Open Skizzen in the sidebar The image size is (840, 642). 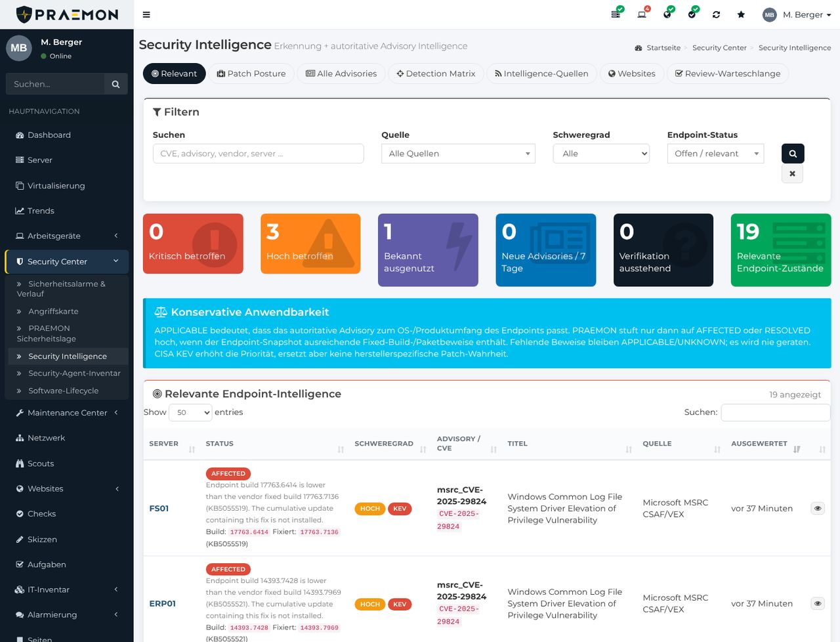pyautogui.click(x=67, y=540)
